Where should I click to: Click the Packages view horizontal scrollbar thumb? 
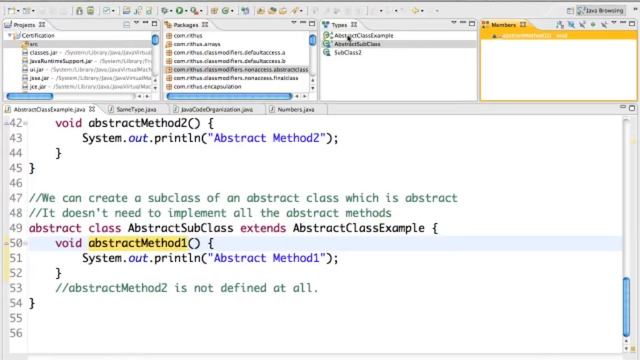(x=229, y=96)
